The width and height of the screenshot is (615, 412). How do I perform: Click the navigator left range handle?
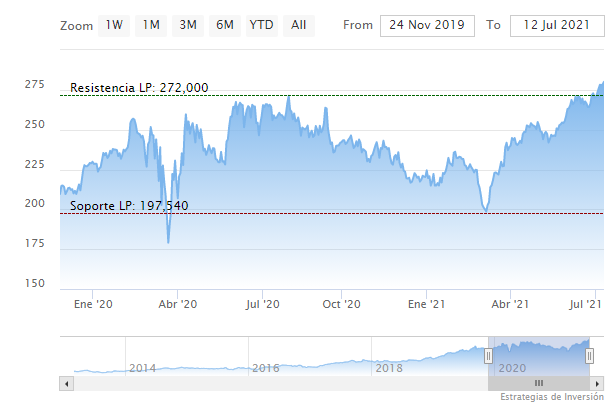489,356
